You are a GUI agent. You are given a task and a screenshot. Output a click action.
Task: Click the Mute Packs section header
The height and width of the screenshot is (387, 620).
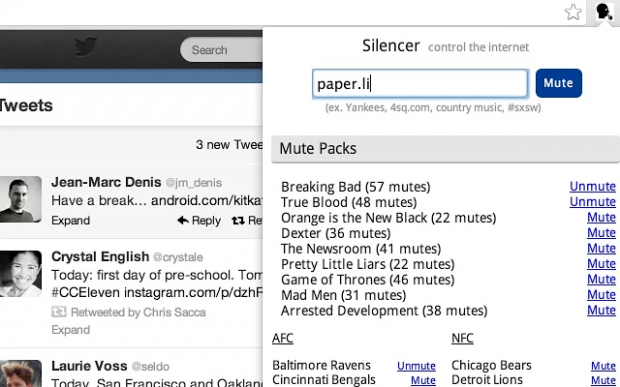coord(445,149)
